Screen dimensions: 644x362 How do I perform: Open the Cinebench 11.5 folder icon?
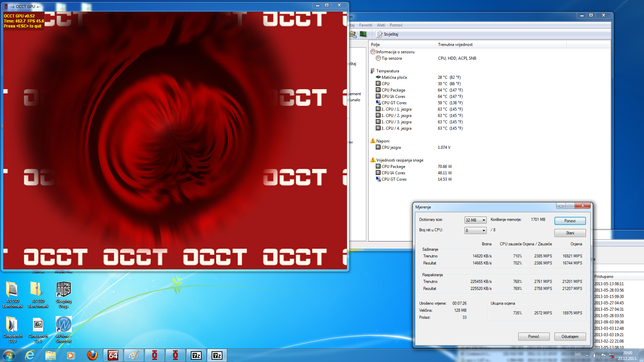[12, 330]
